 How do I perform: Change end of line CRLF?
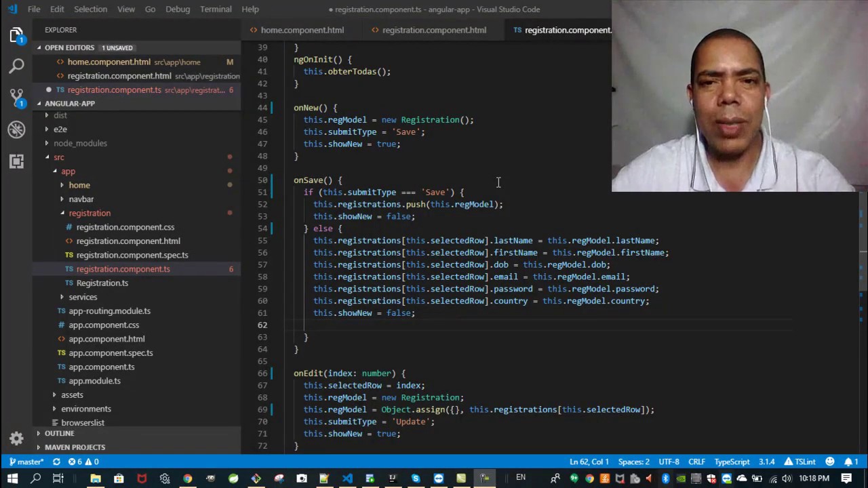(x=696, y=462)
